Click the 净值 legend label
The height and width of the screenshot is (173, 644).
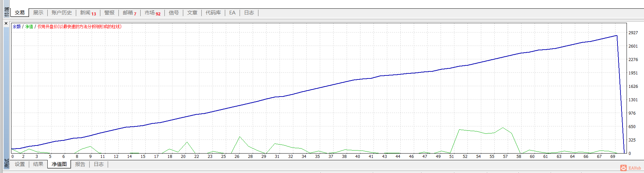tap(29, 26)
